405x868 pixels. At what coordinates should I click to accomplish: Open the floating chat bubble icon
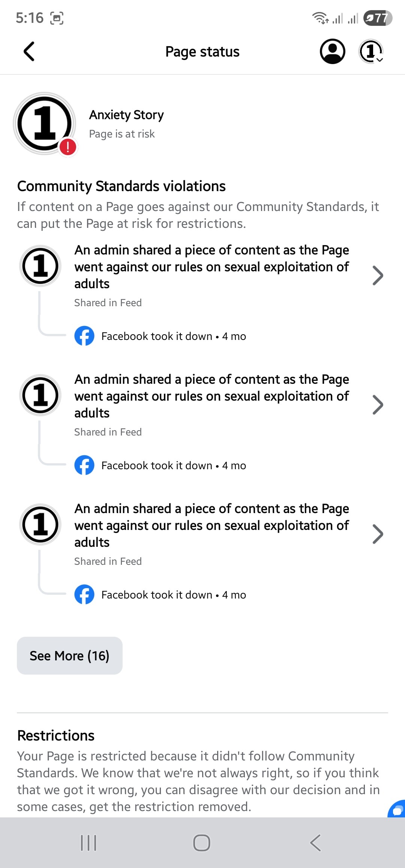tap(397, 810)
